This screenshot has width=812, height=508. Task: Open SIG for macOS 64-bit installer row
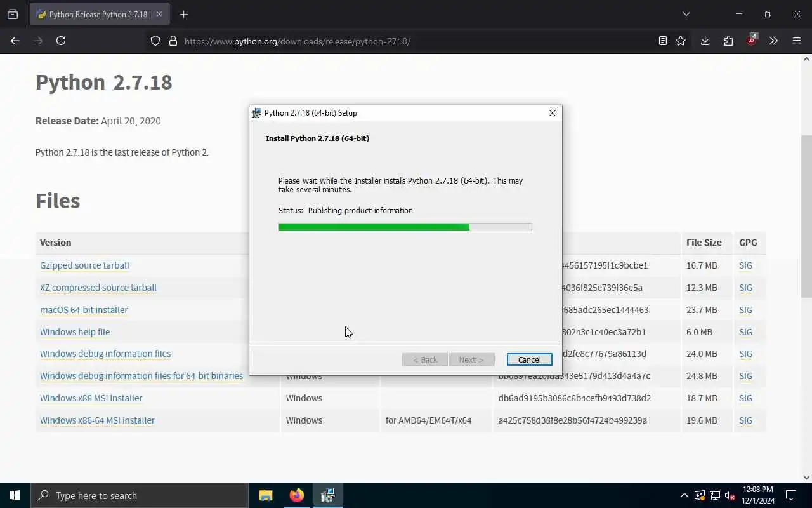pyautogui.click(x=745, y=310)
